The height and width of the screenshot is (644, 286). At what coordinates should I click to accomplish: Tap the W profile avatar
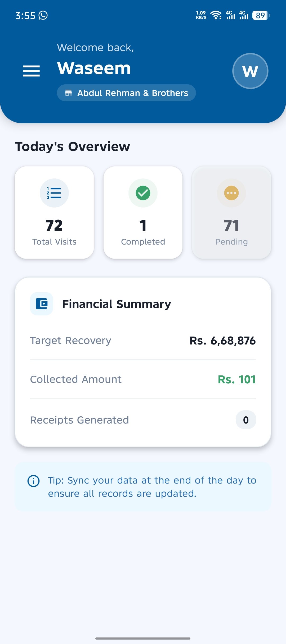[x=250, y=71]
